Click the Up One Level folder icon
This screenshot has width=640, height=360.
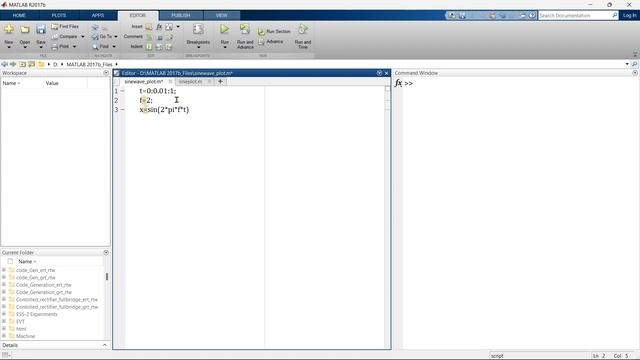22,64
